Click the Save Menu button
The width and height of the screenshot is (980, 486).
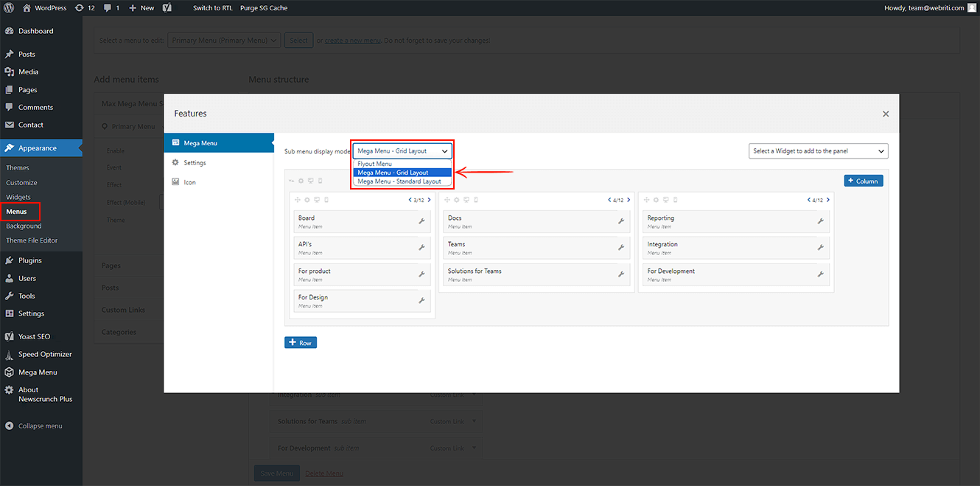click(277, 473)
